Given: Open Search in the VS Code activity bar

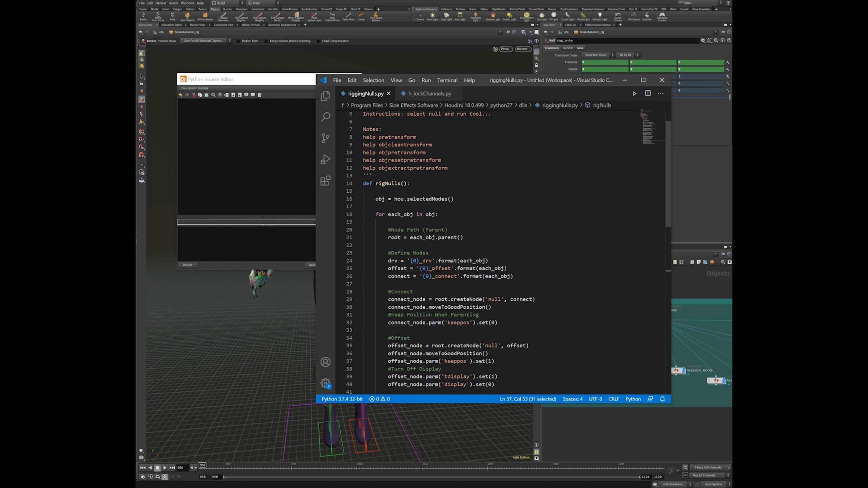Looking at the screenshot, I should click(x=325, y=117).
